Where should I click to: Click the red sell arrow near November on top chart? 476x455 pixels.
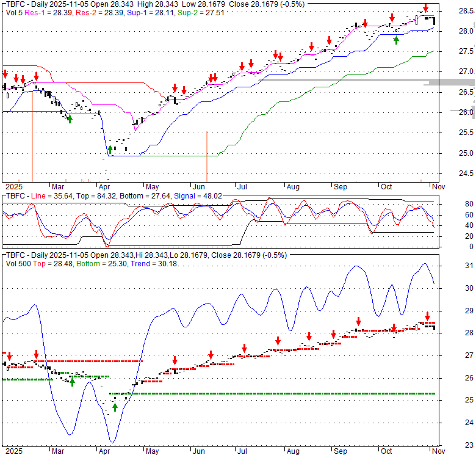point(426,8)
